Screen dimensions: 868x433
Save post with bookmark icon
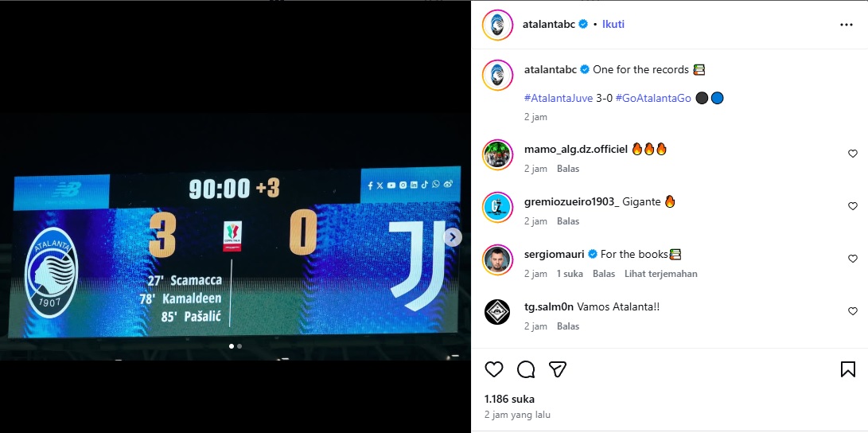point(847,369)
